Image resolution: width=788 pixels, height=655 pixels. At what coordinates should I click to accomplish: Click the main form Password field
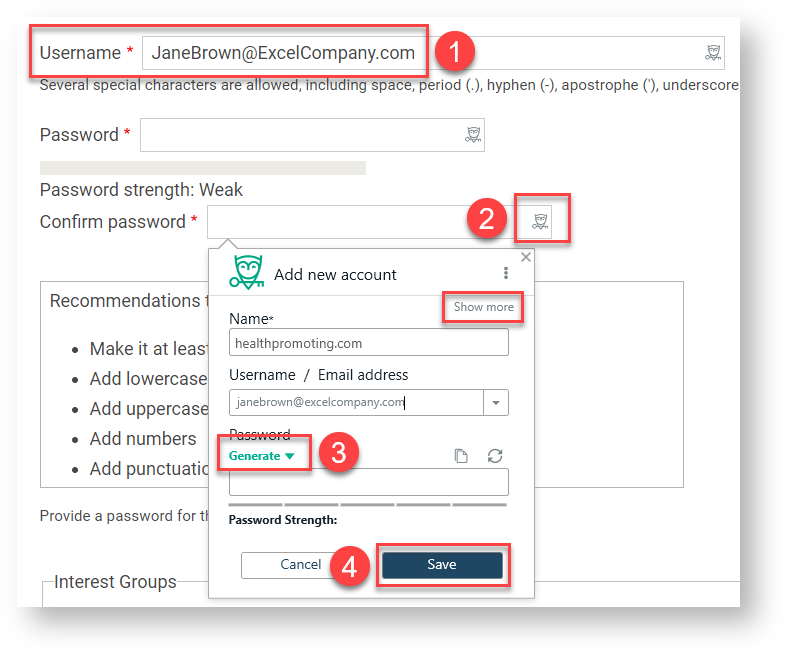click(312, 135)
